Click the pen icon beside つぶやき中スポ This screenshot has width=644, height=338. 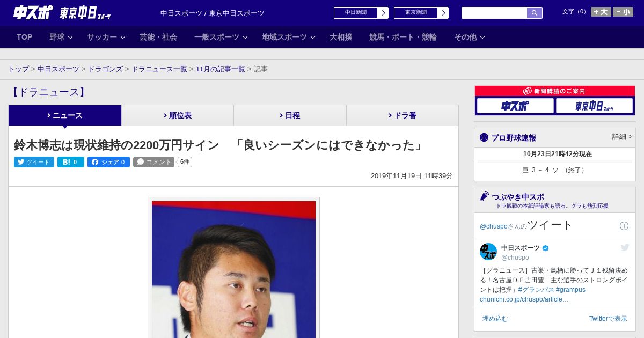point(484,196)
